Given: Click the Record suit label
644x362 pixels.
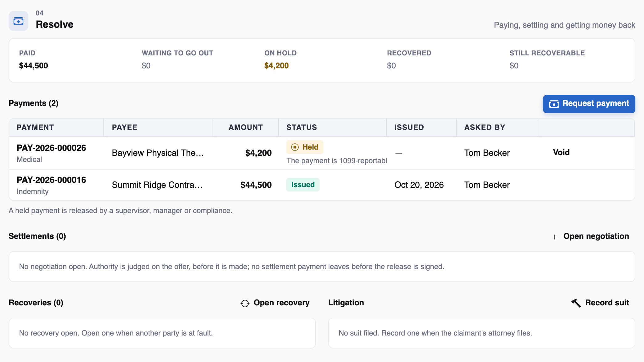Looking at the screenshot, I should point(607,303).
